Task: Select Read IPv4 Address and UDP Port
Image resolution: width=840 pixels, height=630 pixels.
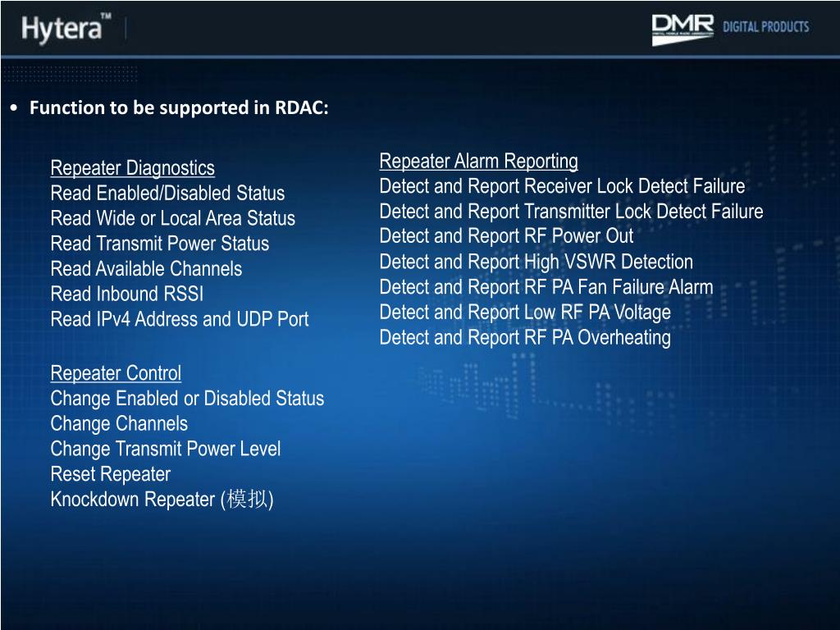Action: [x=179, y=319]
